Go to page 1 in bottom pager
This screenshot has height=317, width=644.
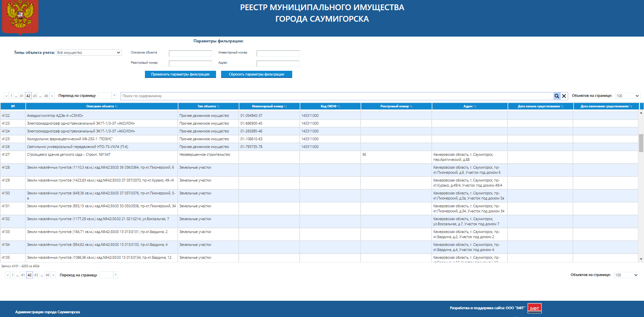coord(13,275)
